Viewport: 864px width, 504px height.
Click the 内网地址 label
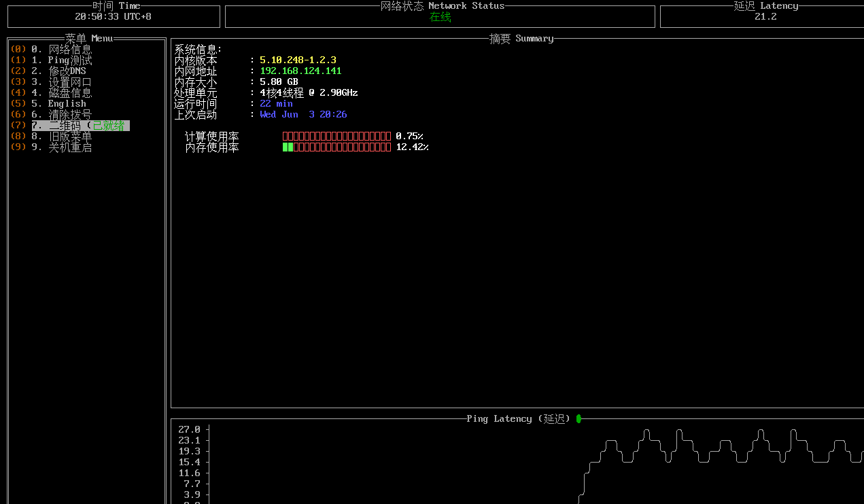pyautogui.click(x=196, y=71)
